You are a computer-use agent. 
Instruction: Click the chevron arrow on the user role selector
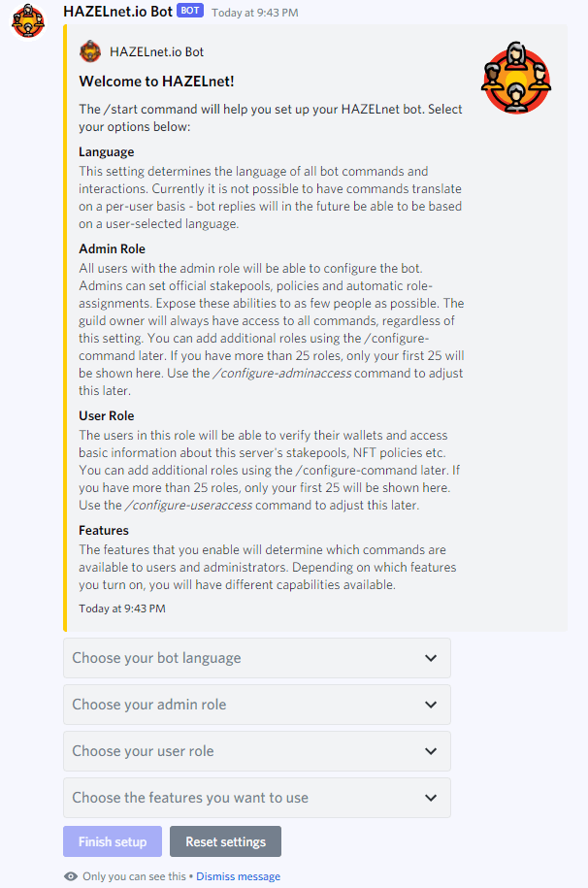[x=431, y=751]
